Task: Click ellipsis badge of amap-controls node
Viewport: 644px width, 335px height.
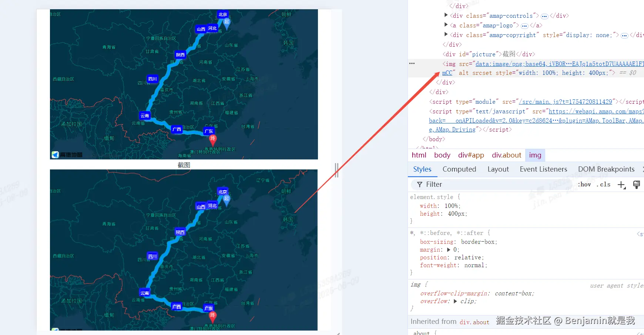Action: [x=544, y=16]
